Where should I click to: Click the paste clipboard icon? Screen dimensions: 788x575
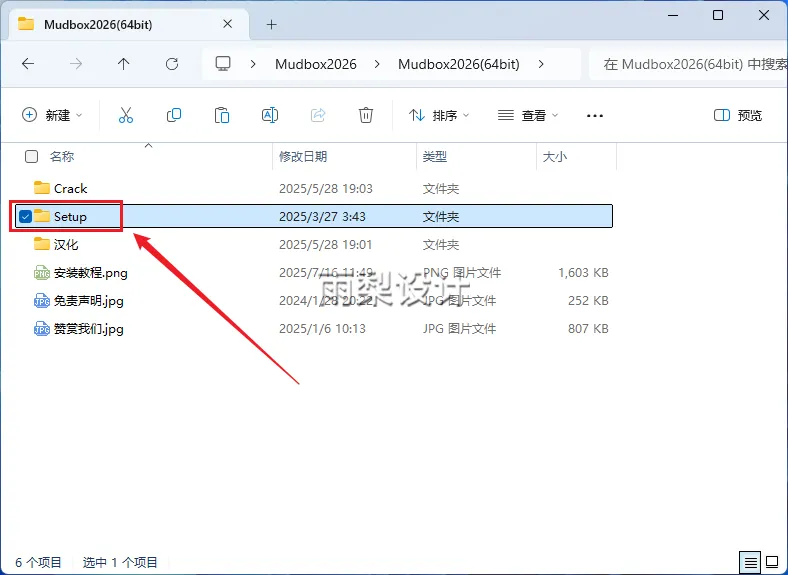tap(222, 115)
